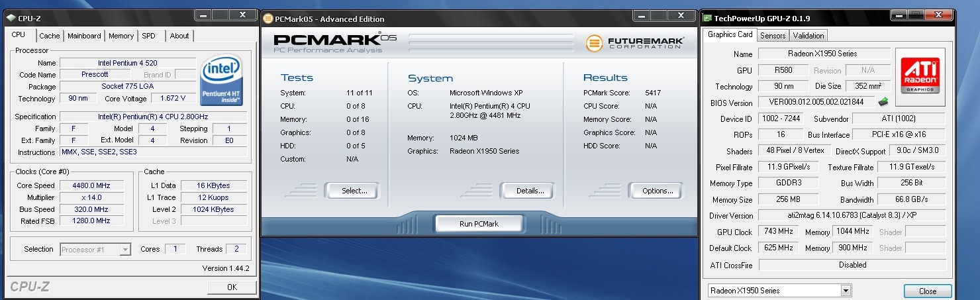Select the Graphics Card tab in GPU-Z

(730, 34)
